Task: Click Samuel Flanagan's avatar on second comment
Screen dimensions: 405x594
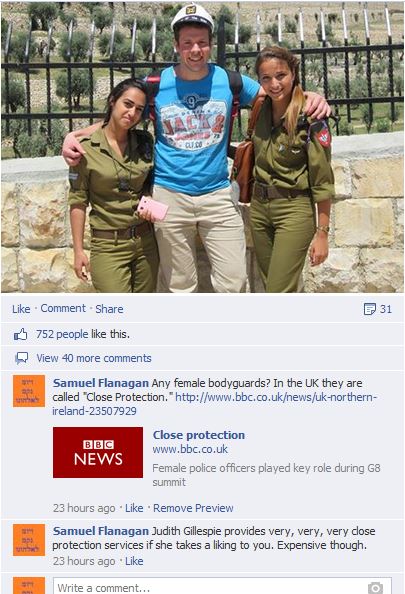Action: (x=29, y=540)
